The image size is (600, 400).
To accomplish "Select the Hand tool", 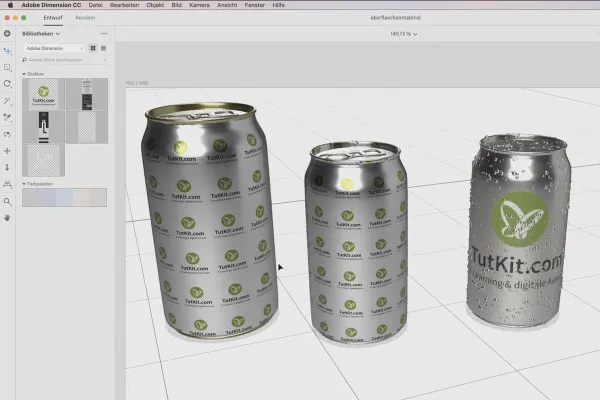I will [x=7, y=217].
